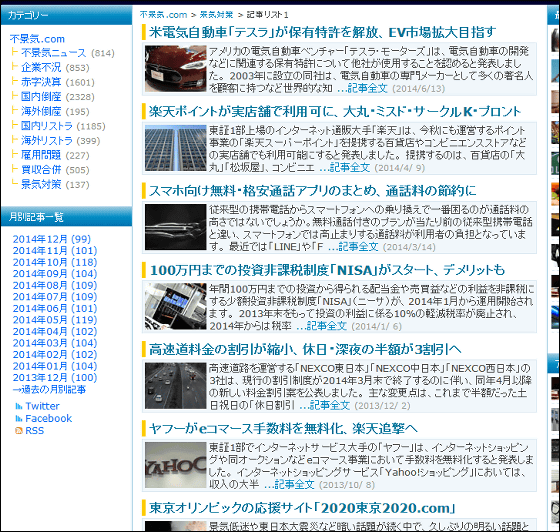The image size is (560, 532).
Task: Open 2014年10月 (118) monthly archive
Action: pos(55,262)
